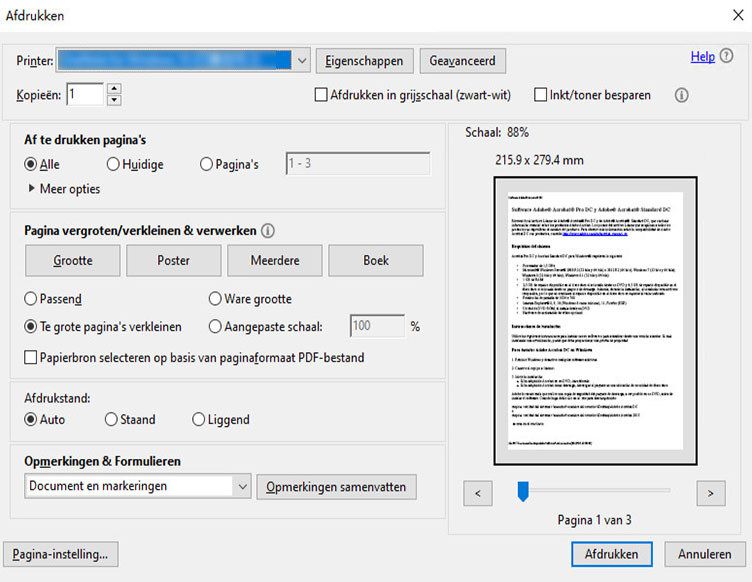Image resolution: width=752 pixels, height=582 pixels.
Task: Set orientation to Staand
Action: (111, 419)
